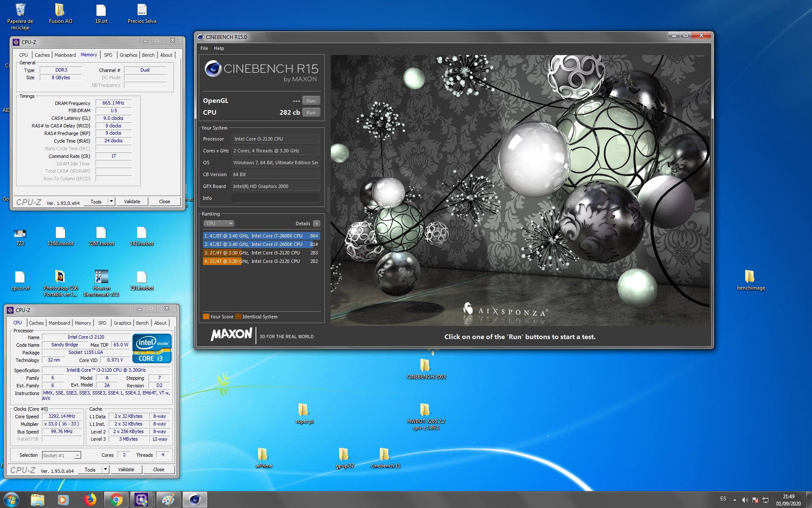Select the benchimage folder icon
This screenshot has height=508, width=812.
pyautogui.click(x=751, y=280)
